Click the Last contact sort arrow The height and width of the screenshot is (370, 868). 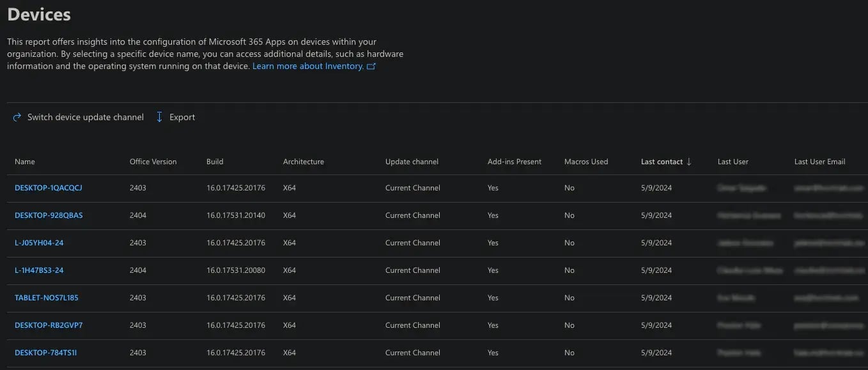tap(689, 162)
